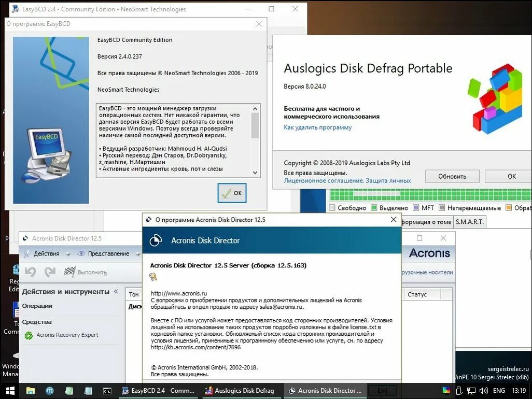Switch to the volume information tab

click(427, 222)
